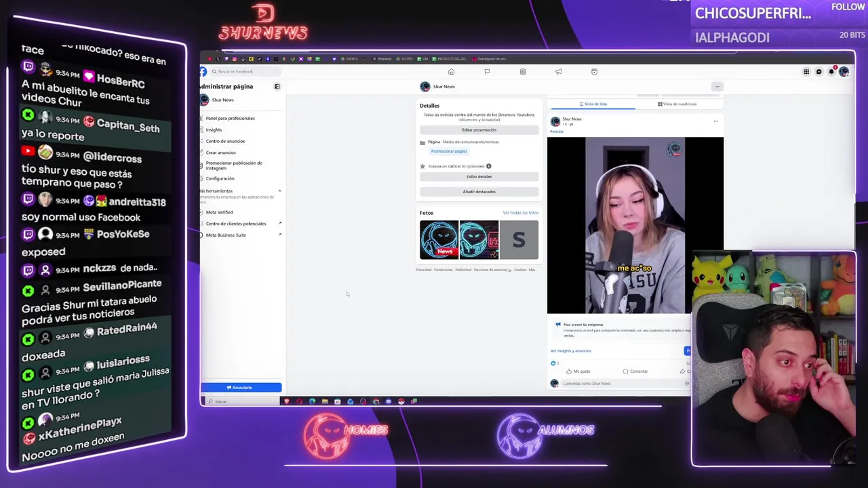868x488 pixels.
Task: Click the Discord icon in the taskbar
Action: click(x=389, y=401)
